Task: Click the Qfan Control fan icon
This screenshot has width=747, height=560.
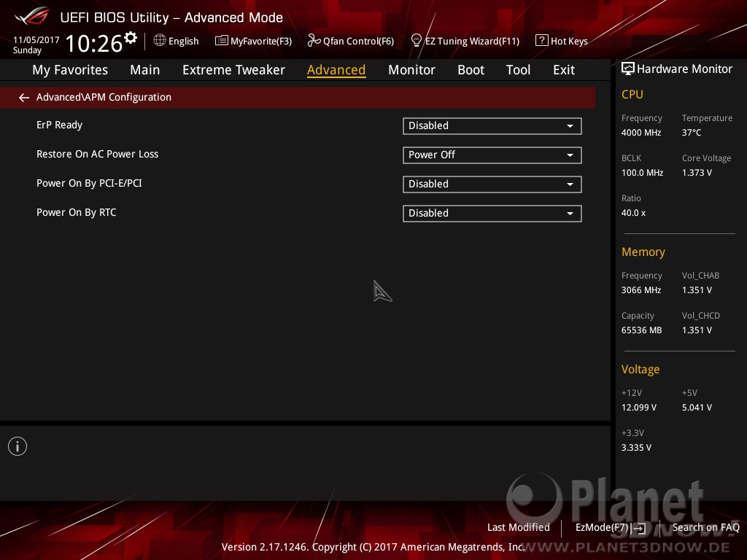Action: pos(314,41)
